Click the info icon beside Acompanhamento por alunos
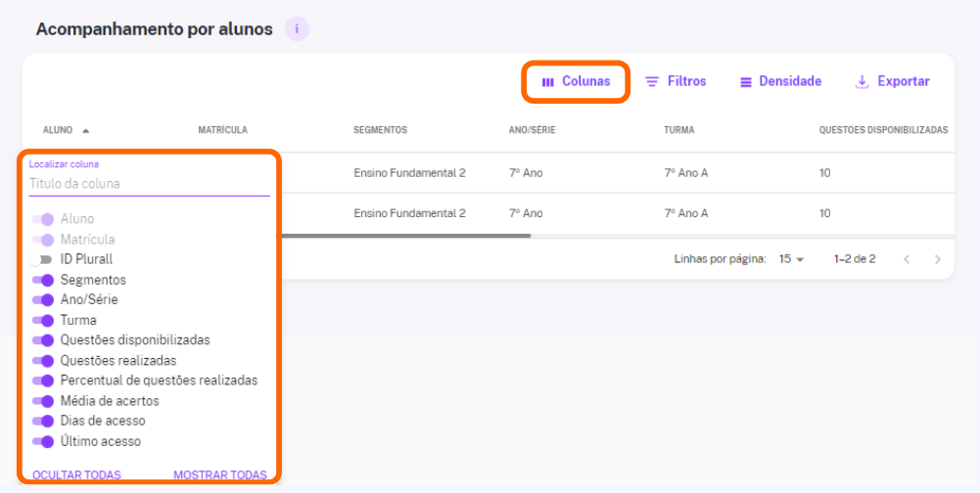980x493 pixels. tap(297, 28)
